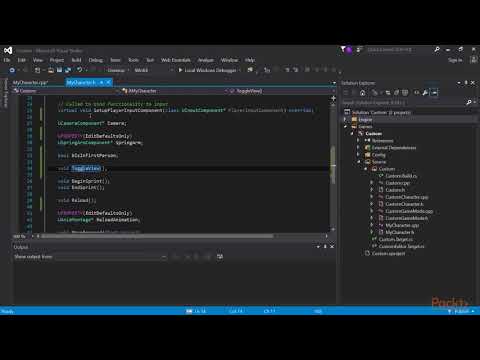Expand the External Dependencies node
480x360 pixels.
click(359, 148)
